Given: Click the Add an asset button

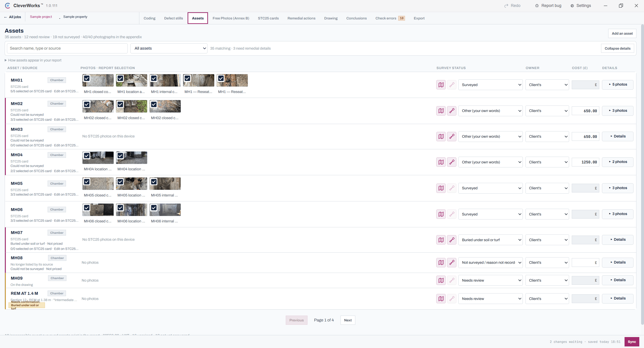Looking at the screenshot, I should pos(622,34).
